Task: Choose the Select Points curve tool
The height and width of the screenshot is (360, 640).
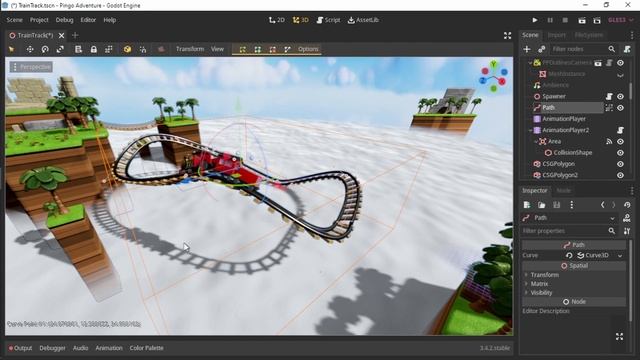Action: pos(242,49)
